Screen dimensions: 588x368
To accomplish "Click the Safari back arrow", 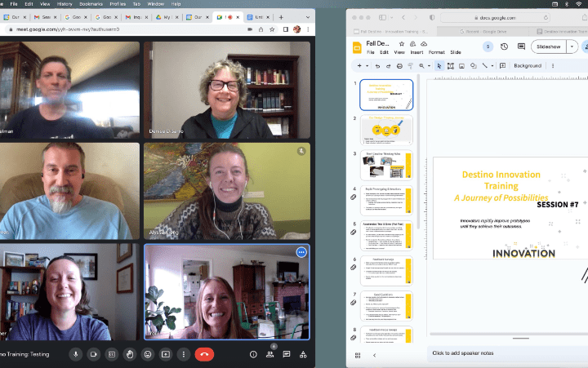I will [x=403, y=18].
